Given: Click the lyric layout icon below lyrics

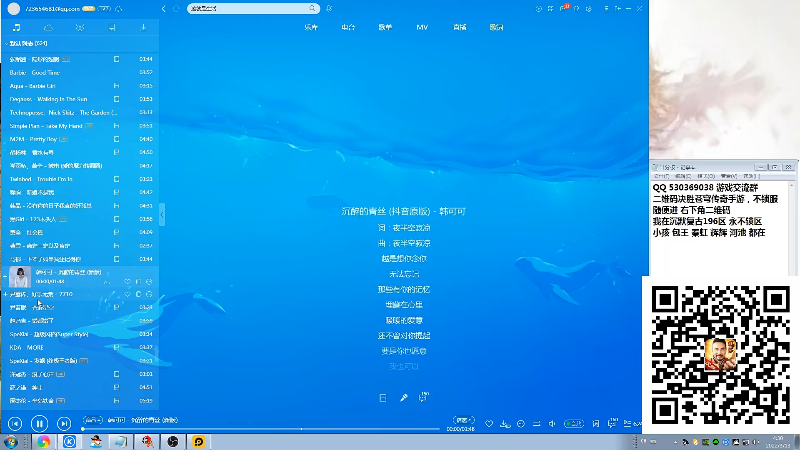Looking at the screenshot, I should tap(383, 397).
